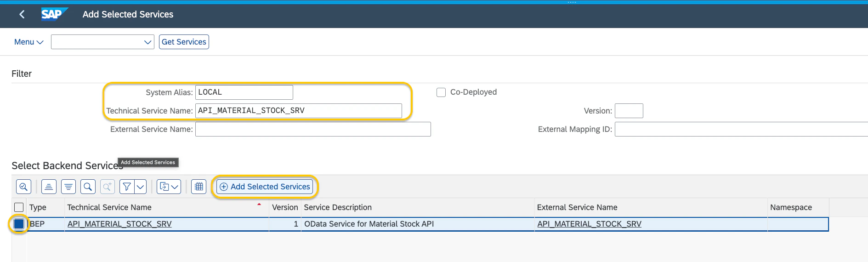
Task: Open the layout grid icon
Action: point(199,187)
